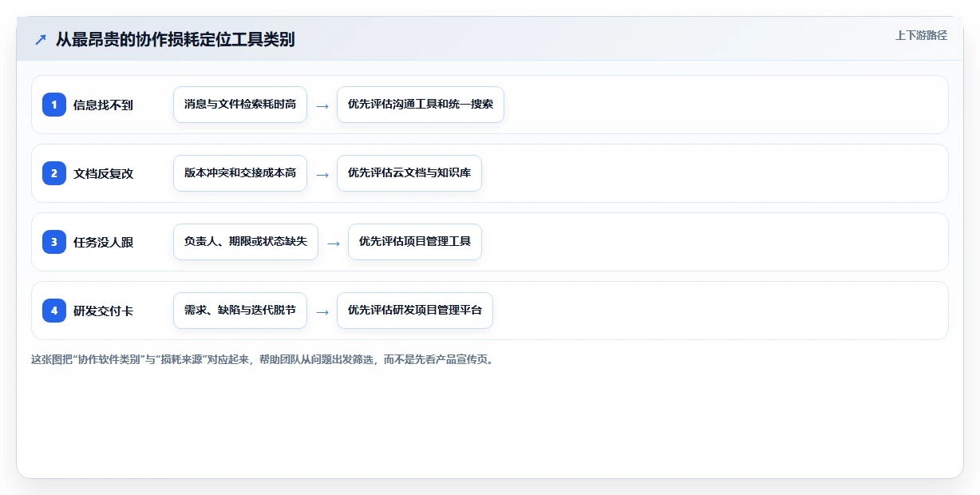The height and width of the screenshot is (495, 980).
Task: Click the arrow icon beside the title
Action: coord(41,39)
